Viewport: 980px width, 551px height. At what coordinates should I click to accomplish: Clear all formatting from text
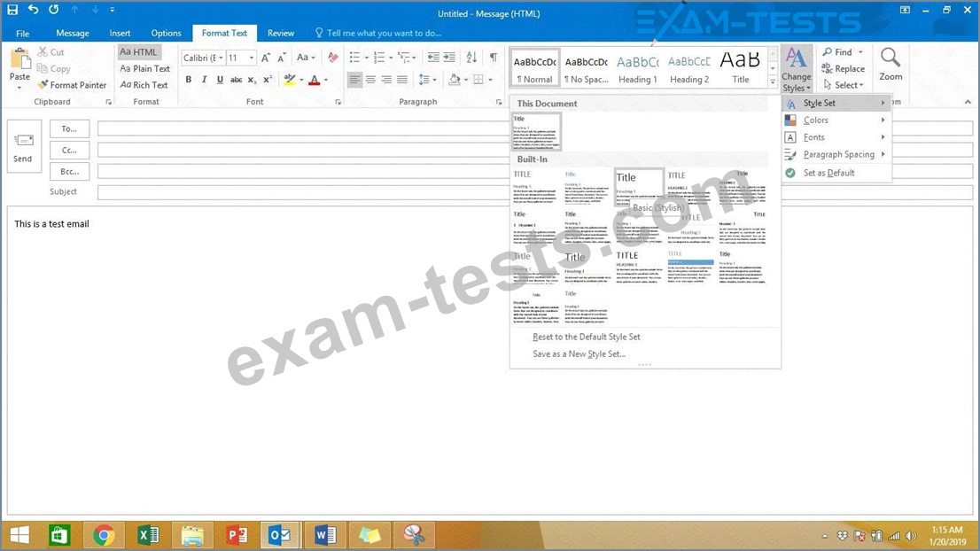tap(333, 58)
